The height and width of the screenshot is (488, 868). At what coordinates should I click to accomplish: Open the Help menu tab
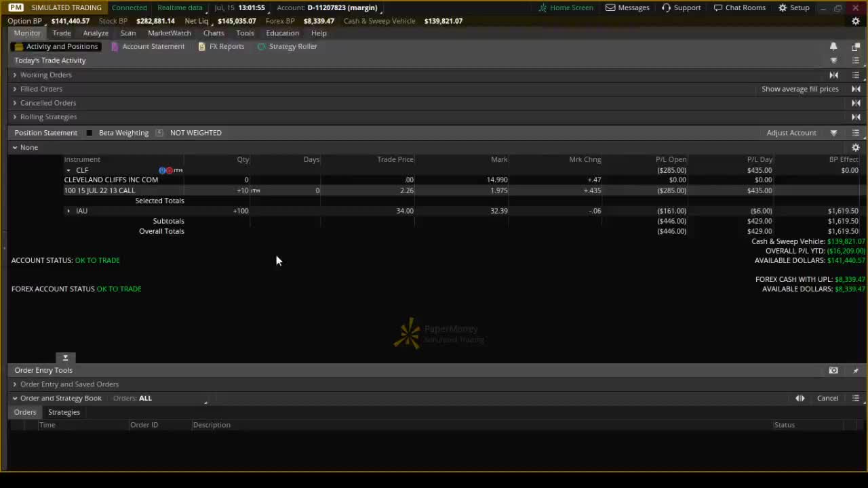(x=319, y=33)
